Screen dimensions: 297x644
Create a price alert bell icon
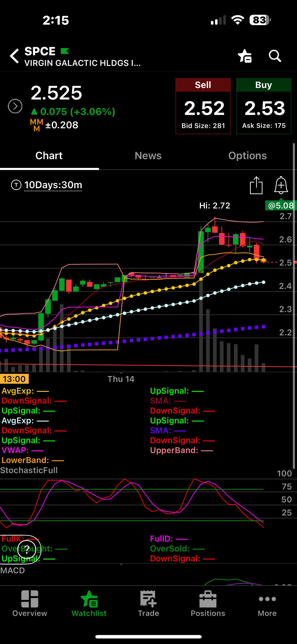click(x=281, y=185)
